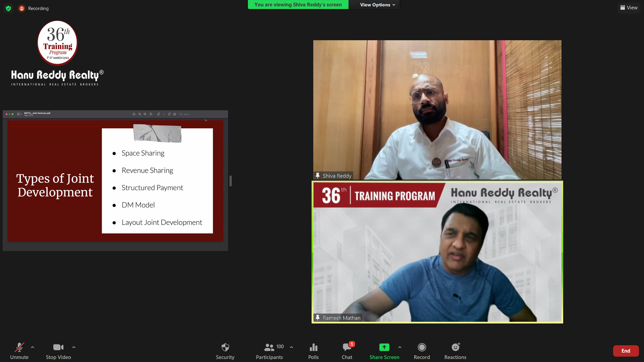644x362 pixels.
Task: Click the REFTH_ Joint Ventures.pdf title
Action: (x=37, y=113)
